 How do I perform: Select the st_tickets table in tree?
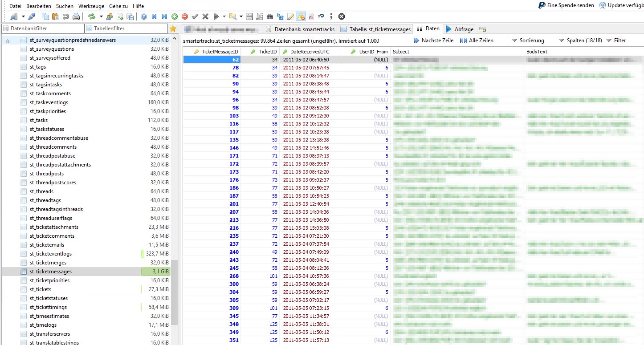(40, 289)
